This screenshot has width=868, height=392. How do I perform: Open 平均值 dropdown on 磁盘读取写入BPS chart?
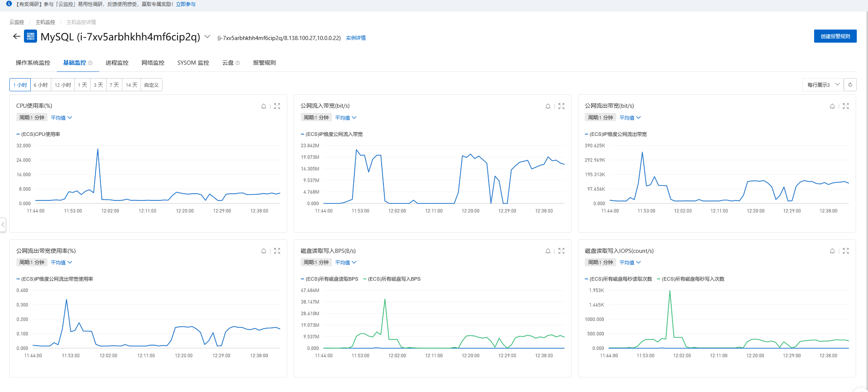[x=346, y=262]
